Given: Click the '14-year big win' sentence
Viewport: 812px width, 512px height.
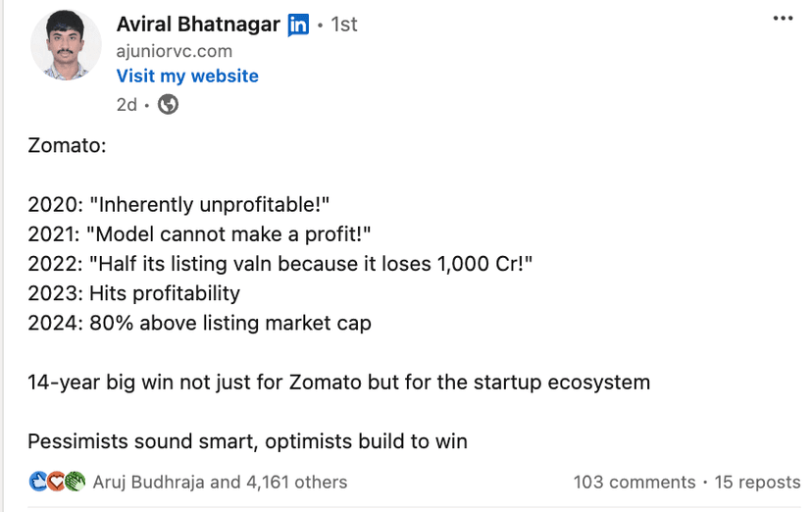Looking at the screenshot, I should (338, 382).
